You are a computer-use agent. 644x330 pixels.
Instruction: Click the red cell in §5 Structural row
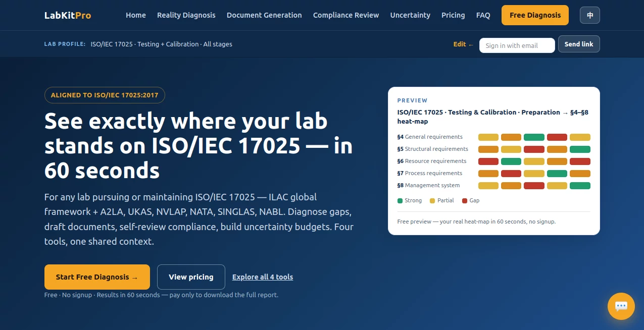[x=534, y=149]
